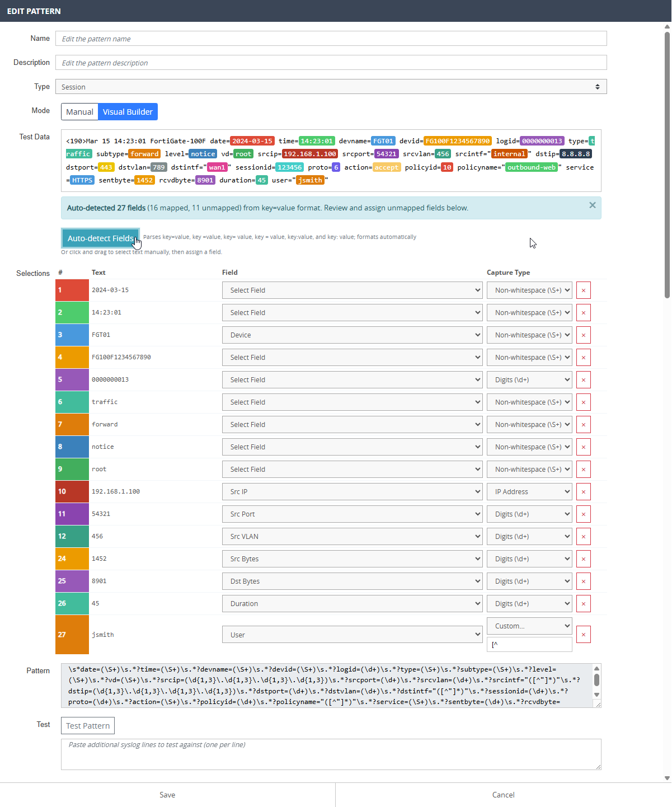Click highlighted token 192.168.1.100 in test data
Screen dimensions: 672x807
[x=309, y=154]
